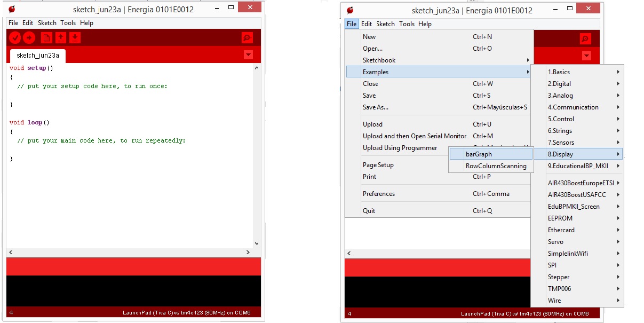Image resolution: width=644 pixels, height=323 pixels.
Task: Expand SimplelinkWifi examples submenu
Action: [x=577, y=254]
